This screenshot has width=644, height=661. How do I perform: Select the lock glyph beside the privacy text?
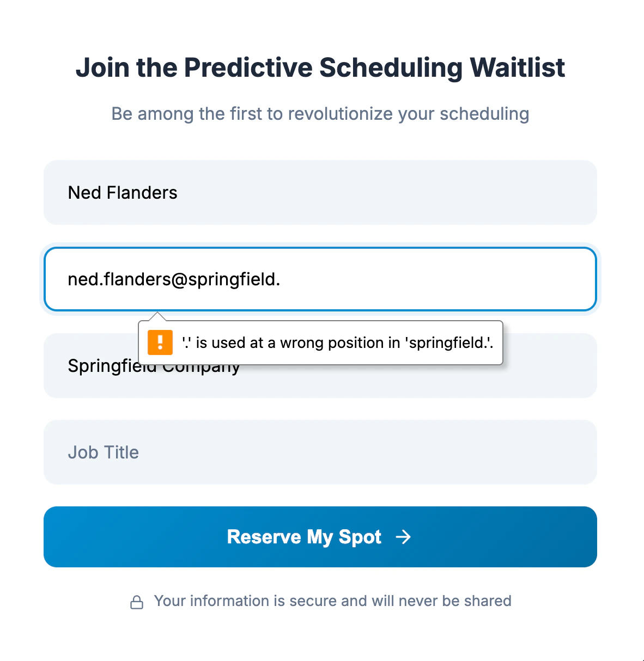click(137, 602)
